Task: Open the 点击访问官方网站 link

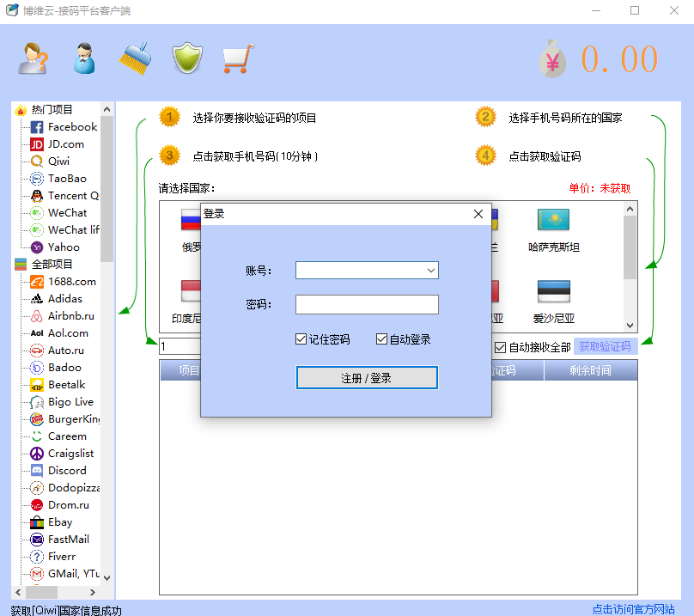Action: (x=633, y=609)
